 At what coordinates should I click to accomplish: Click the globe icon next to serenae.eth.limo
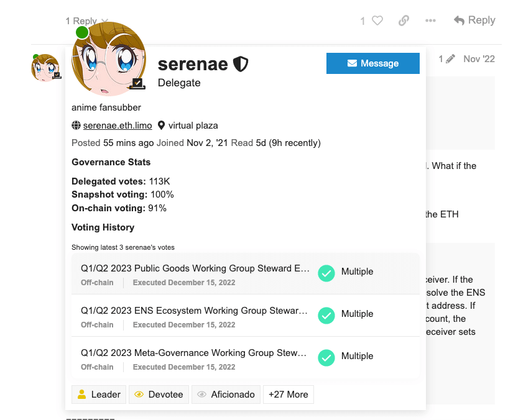[76, 125]
